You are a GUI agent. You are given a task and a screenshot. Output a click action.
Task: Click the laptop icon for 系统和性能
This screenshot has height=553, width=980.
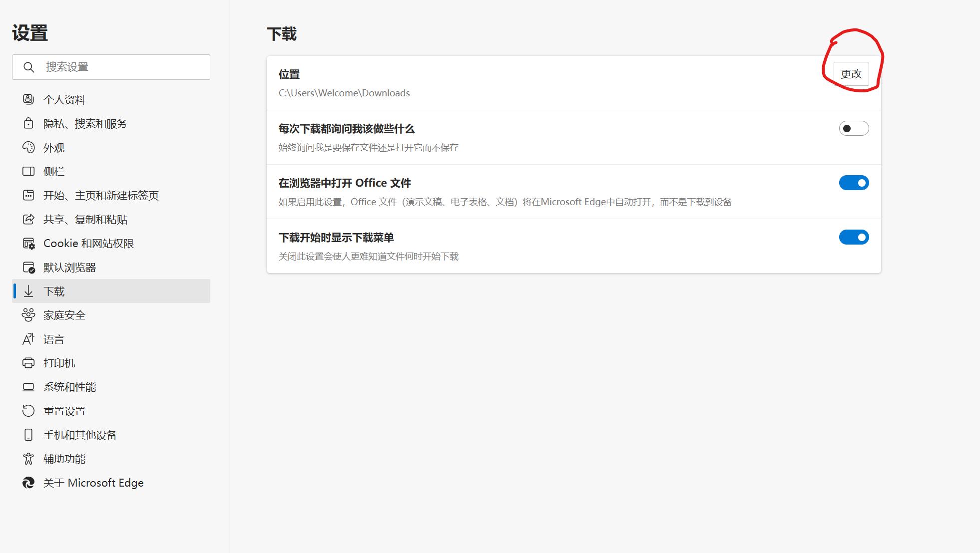28,387
